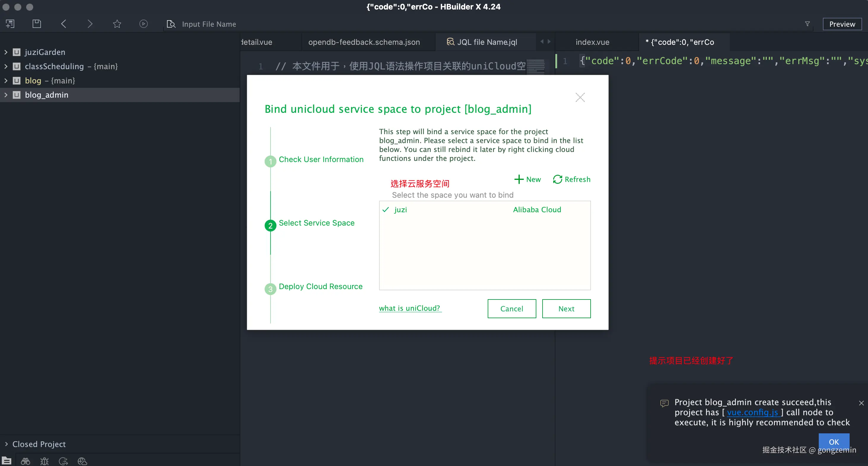The image size is (868, 466).
Task: Create a New service space
Action: coord(527,179)
